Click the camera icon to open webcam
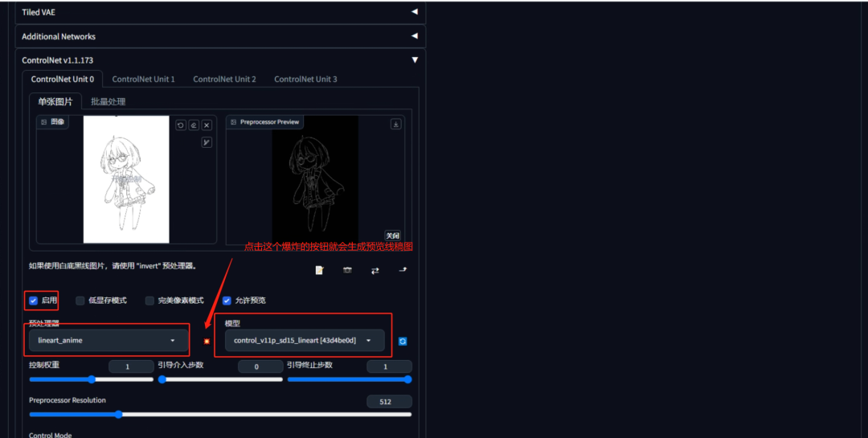The width and height of the screenshot is (868, 438). pyautogui.click(x=347, y=271)
